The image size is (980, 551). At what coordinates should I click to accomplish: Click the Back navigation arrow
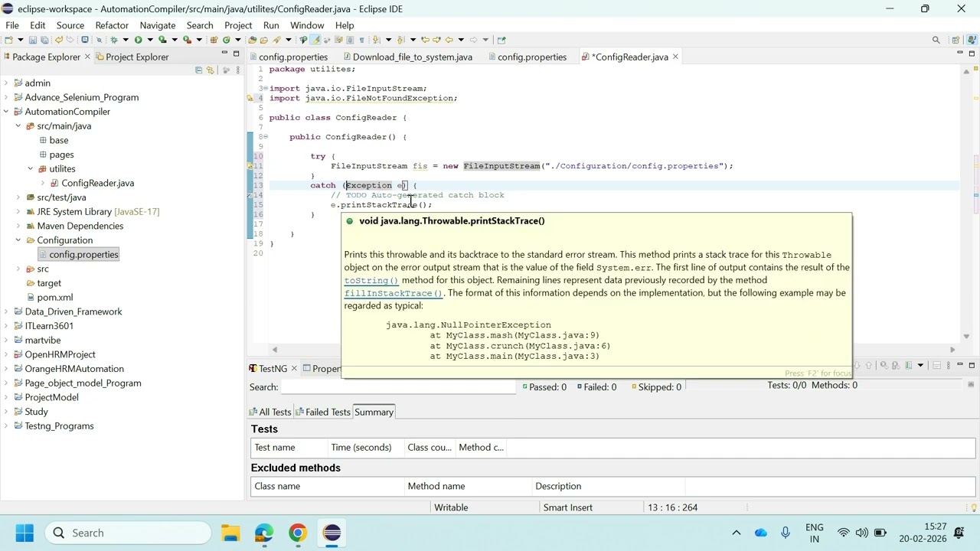coord(449,40)
